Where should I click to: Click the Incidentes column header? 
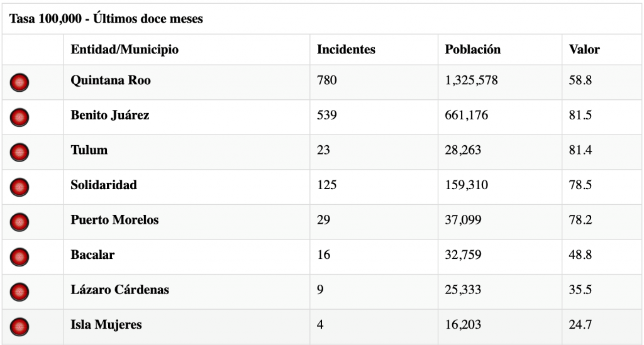click(x=346, y=50)
